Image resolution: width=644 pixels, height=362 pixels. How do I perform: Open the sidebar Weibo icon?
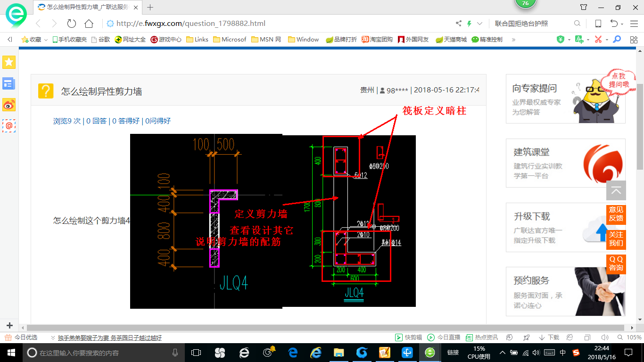(x=9, y=105)
